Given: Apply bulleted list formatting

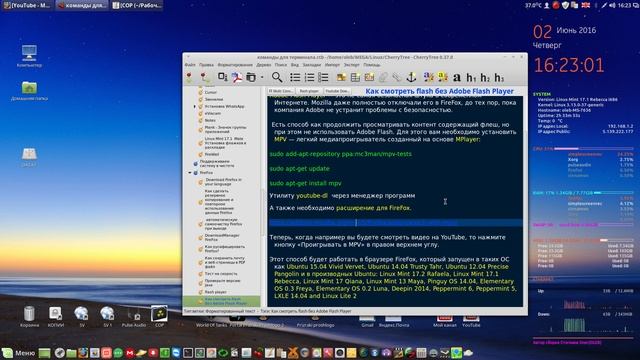Looking at the screenshot, I should [x=295, y=77].
